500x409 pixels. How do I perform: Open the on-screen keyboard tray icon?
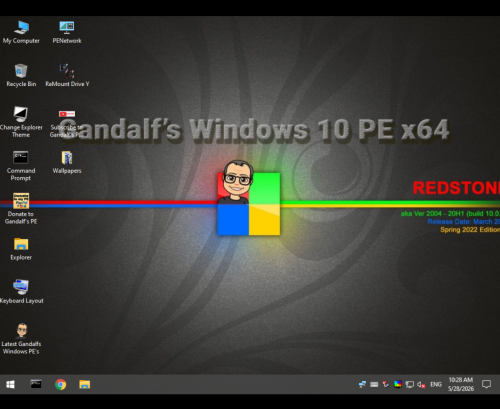[374, 384]
